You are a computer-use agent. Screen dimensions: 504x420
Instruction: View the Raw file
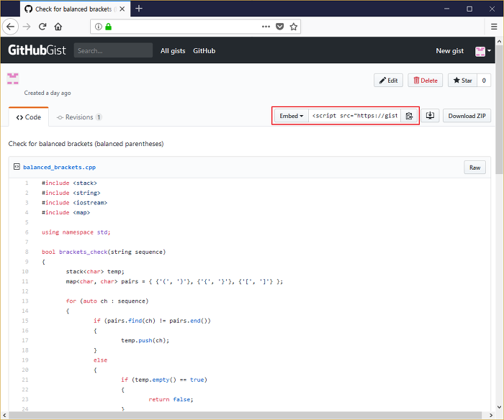[474, 168]
